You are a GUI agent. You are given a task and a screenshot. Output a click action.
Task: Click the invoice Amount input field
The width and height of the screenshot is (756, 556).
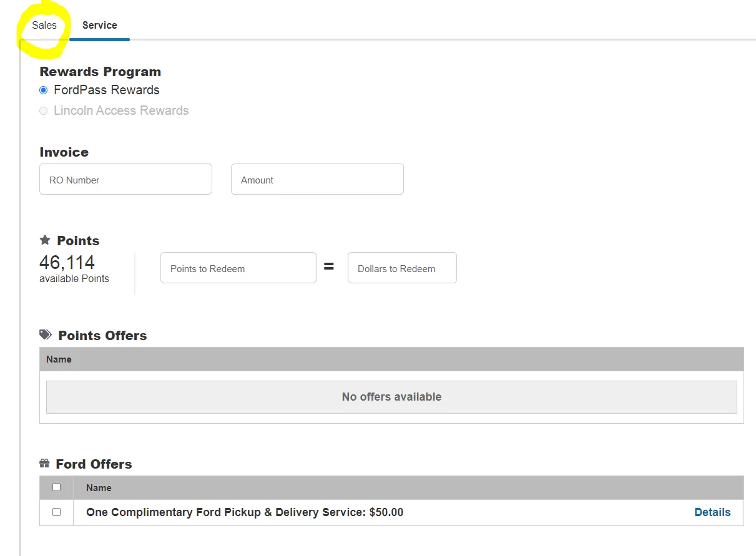317,180
